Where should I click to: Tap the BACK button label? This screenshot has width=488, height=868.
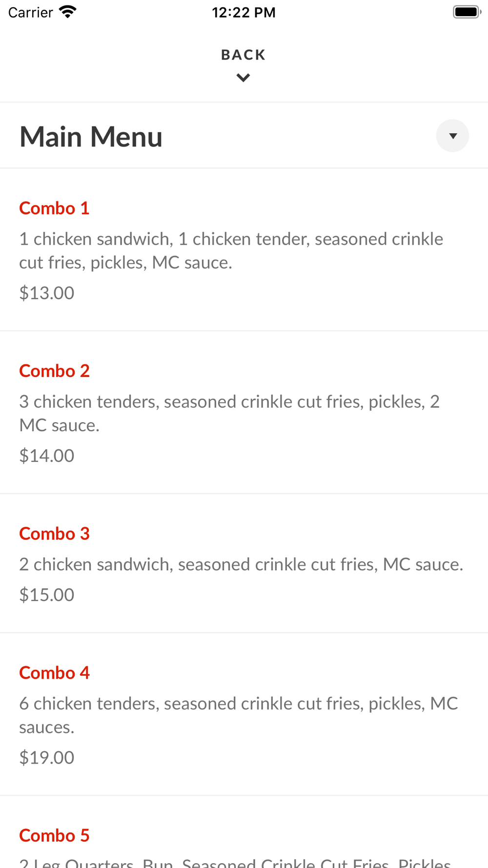(x=244, y=55)
